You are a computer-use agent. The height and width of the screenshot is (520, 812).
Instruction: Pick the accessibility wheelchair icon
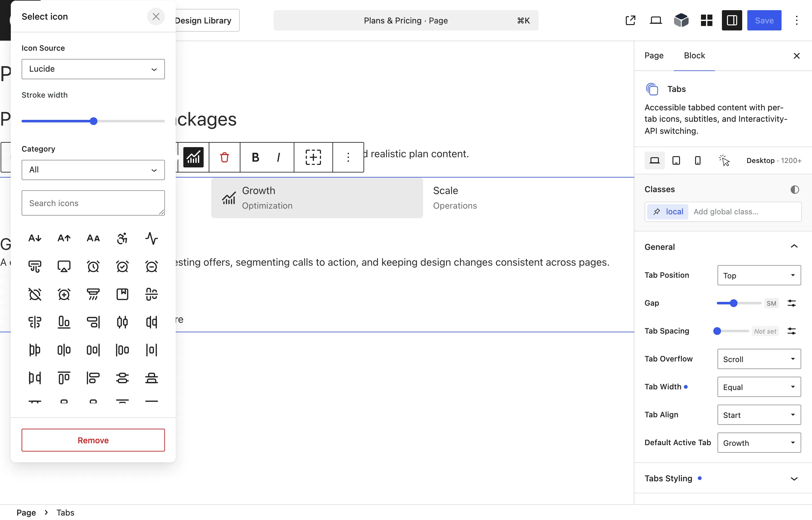coord(122,238)
